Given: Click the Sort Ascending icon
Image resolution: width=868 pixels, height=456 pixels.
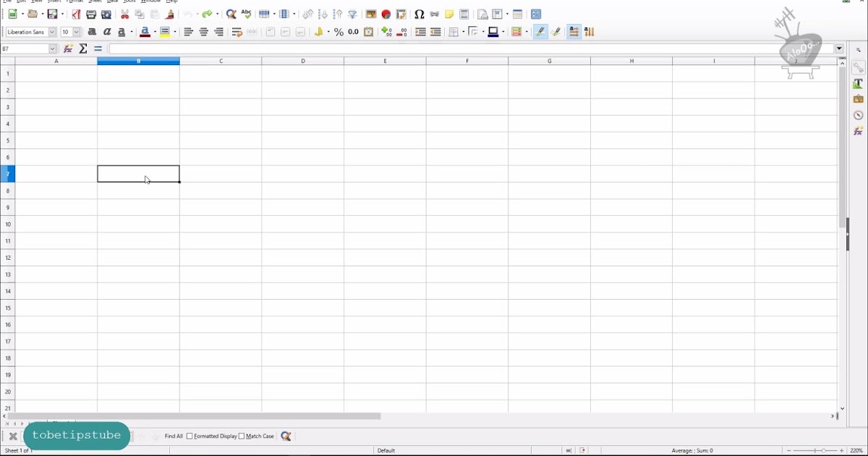Looking at the screenshot, I should [323, 14].
